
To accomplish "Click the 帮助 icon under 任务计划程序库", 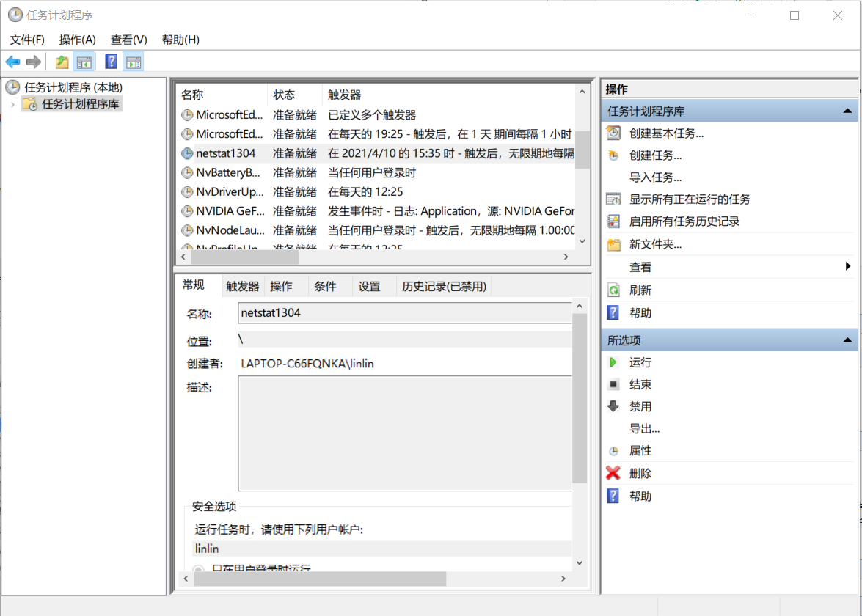I will (613, 312).
